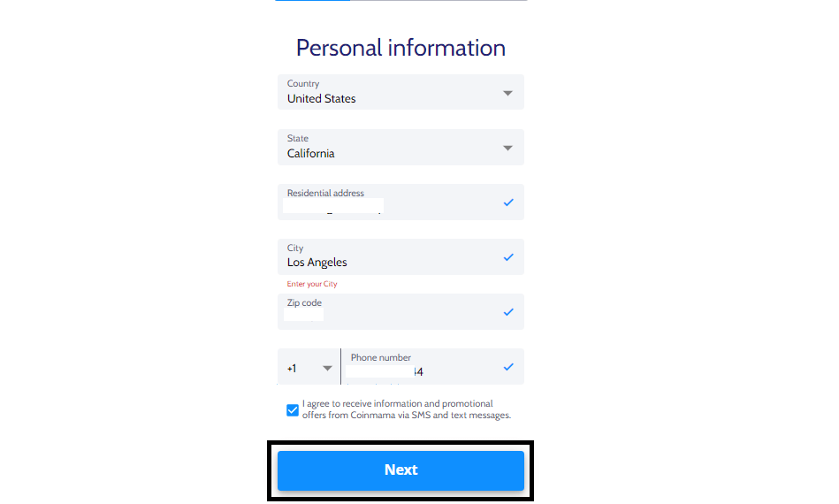
Task: Click the +1 dialing code text
Action: 292,368
